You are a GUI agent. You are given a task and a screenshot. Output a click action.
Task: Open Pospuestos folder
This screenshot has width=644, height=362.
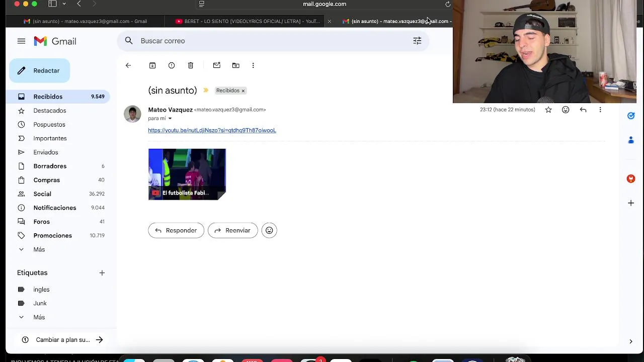click(58, 125)
